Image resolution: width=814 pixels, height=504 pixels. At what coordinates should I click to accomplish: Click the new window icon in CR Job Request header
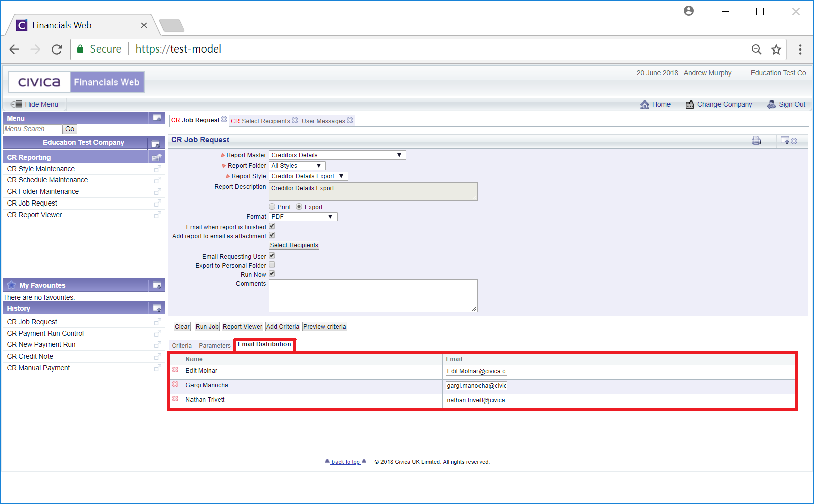tap(785, 140)
